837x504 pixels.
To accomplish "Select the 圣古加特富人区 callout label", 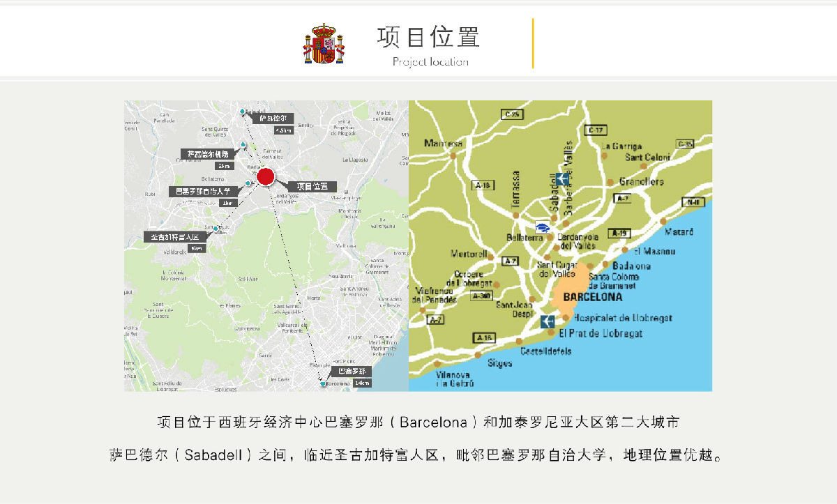I will 175,237.
